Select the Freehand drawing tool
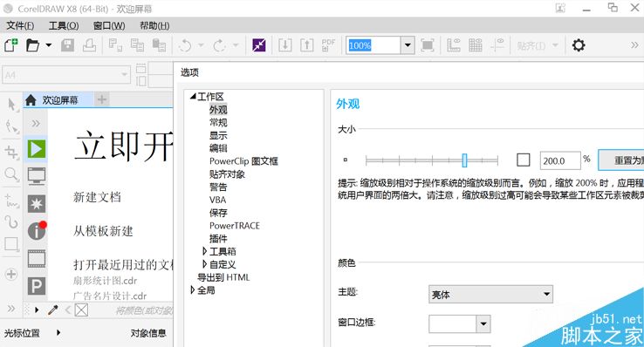Image resolution: width=644 pixels, height=347 pixels. 11,201
